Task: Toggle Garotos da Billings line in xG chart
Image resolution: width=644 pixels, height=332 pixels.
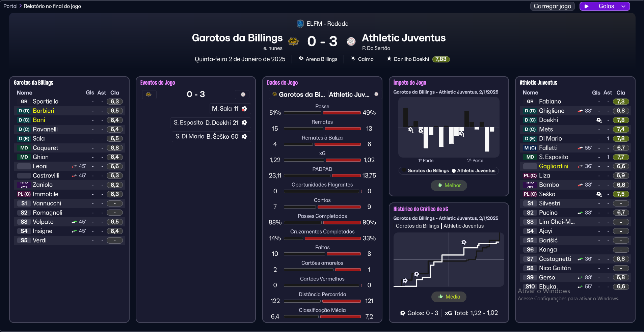Action: click(418, 226)
